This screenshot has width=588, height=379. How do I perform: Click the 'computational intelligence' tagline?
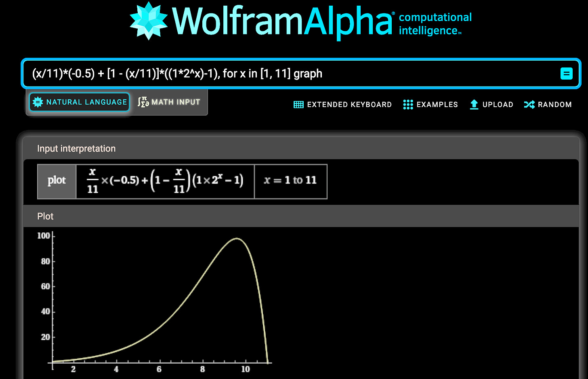[x=435, y=24]
